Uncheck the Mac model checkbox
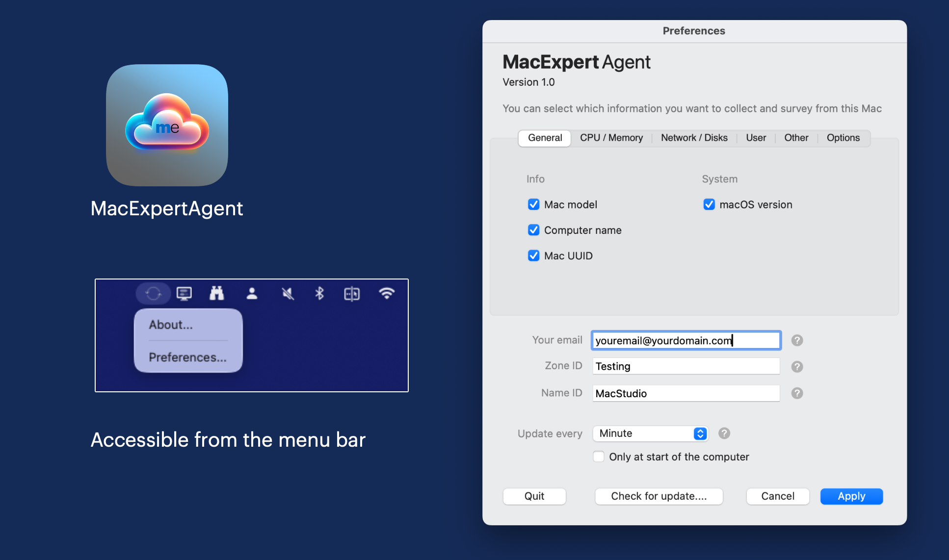Viewport: 949px width, 560px height. coord(533,204)
